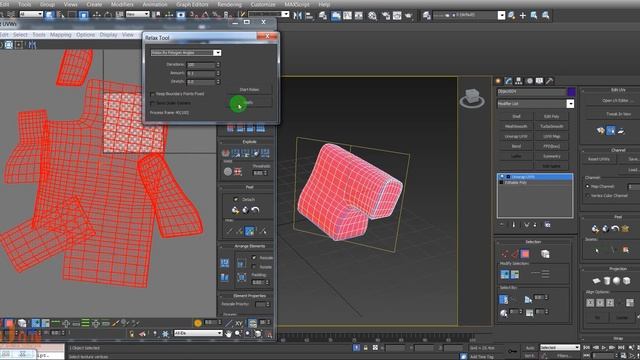Click the Pin Stack icon below the modifier stack

[502, 224]
